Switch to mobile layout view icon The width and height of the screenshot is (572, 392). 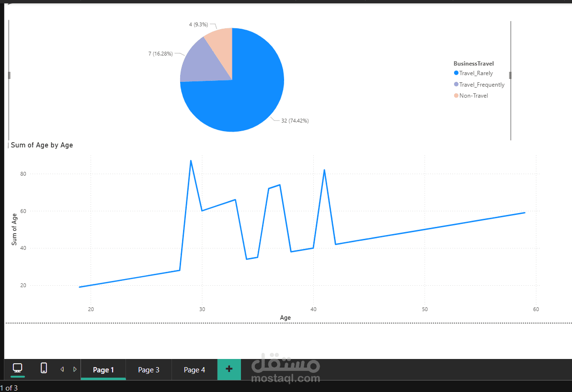[44, 368]
